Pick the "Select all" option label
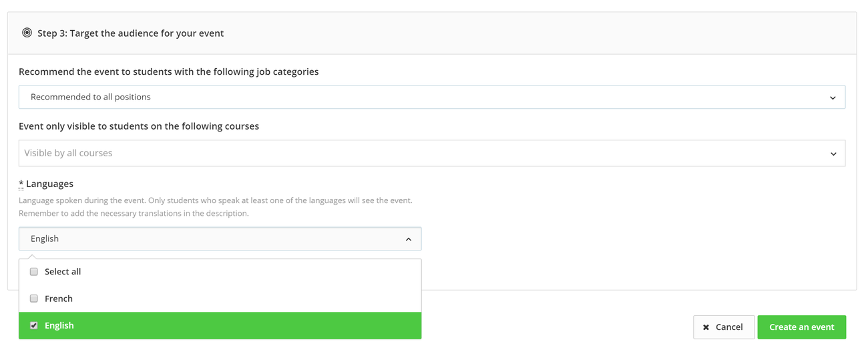Screen dimensions: 868x354 [63, 272]
